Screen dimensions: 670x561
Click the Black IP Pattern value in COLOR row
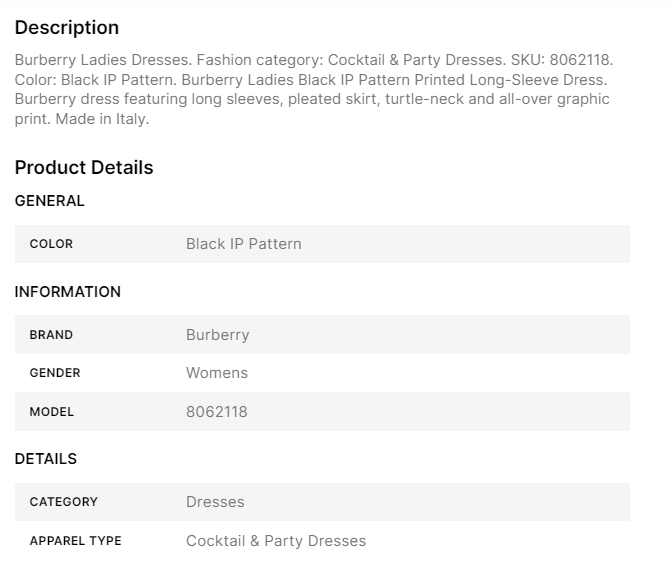243,244
